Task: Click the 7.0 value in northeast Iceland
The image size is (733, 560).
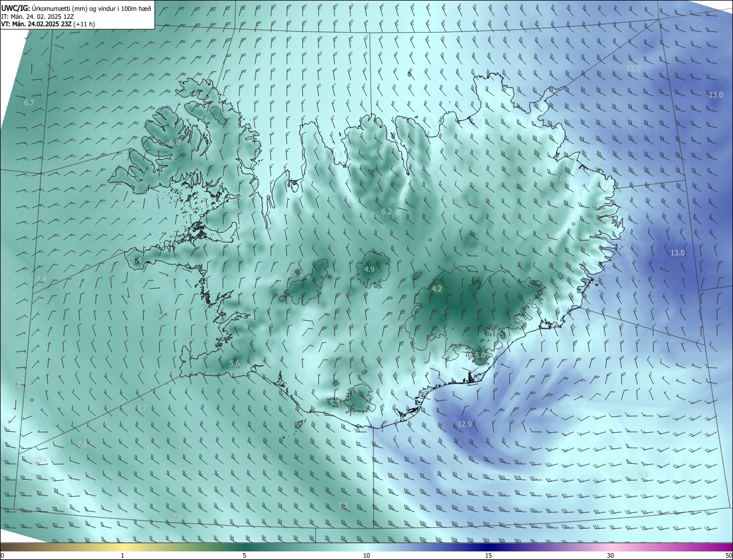Action: (559, 179)
